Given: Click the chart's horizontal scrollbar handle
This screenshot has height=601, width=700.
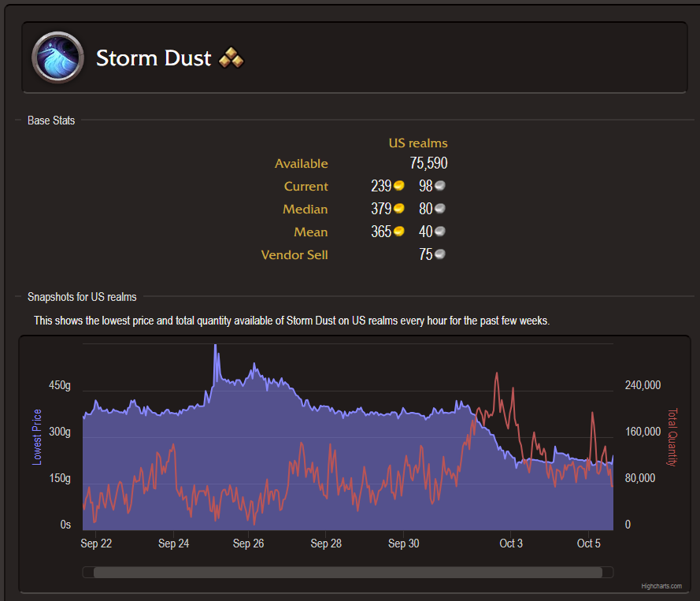Looking at the screenshot, I should 347,573.
